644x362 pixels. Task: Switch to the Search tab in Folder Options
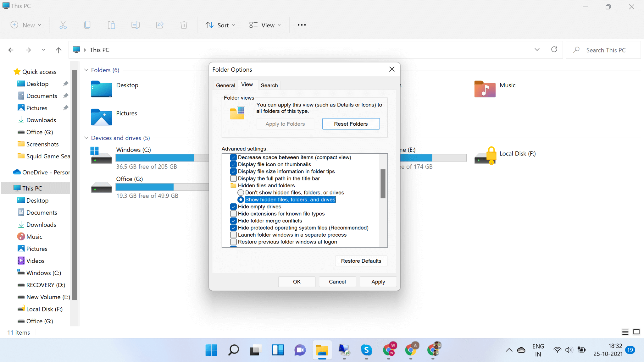pos(269,85)
